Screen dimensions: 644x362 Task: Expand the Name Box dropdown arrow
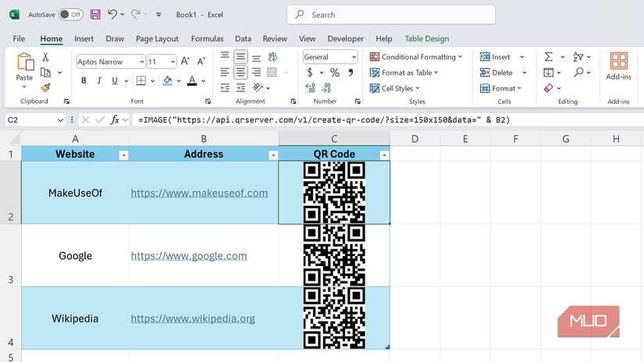[x=60, y=120]
